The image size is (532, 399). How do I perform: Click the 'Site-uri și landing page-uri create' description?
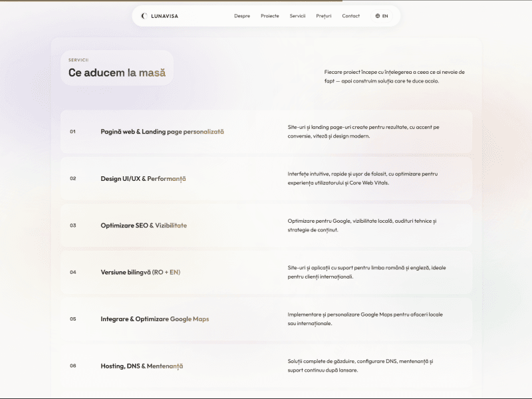pos(363,132)
